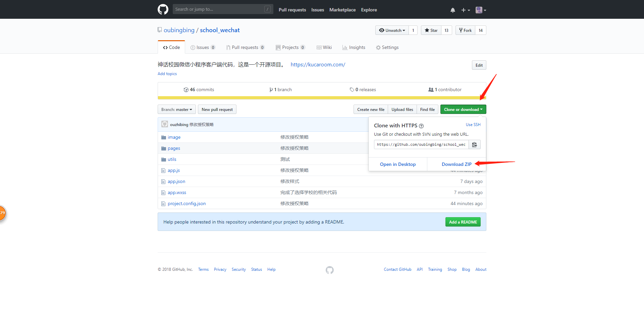
Task: Expand the Unwatch dropdown
Action: click(392, 30)
